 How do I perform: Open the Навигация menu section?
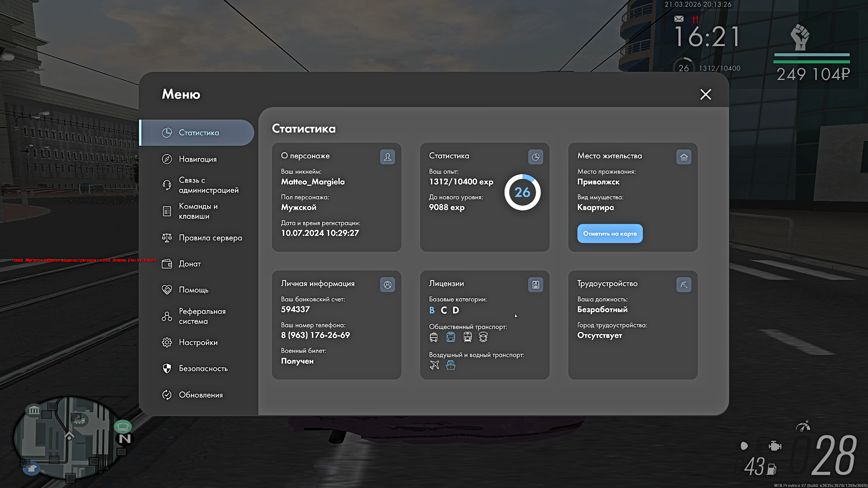coord(198,159)
